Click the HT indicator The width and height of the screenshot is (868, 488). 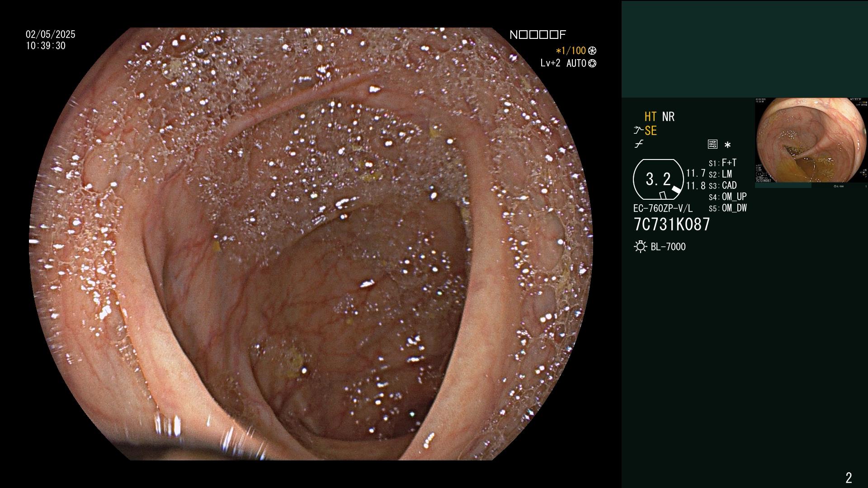pos(651,117)
